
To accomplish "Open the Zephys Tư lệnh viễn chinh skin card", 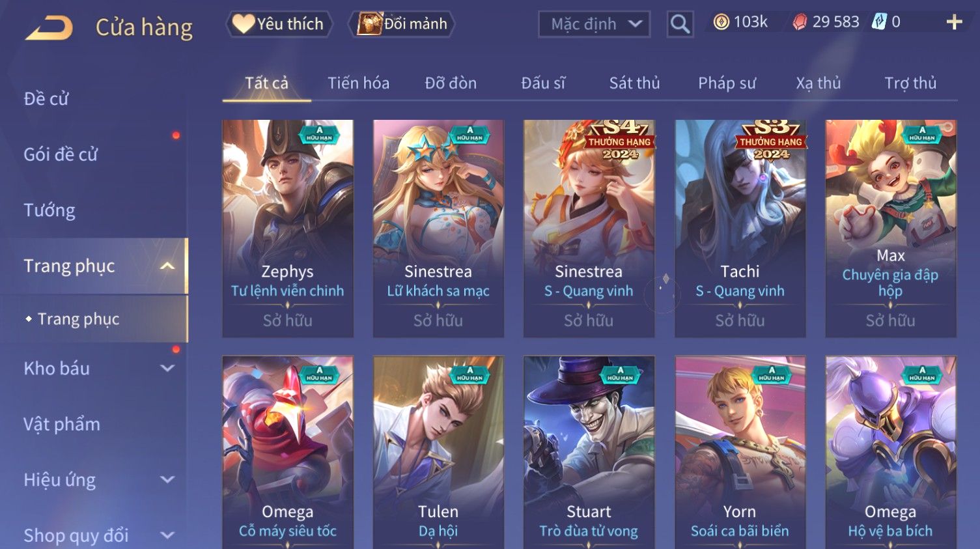I will click(x=288, y=228).
